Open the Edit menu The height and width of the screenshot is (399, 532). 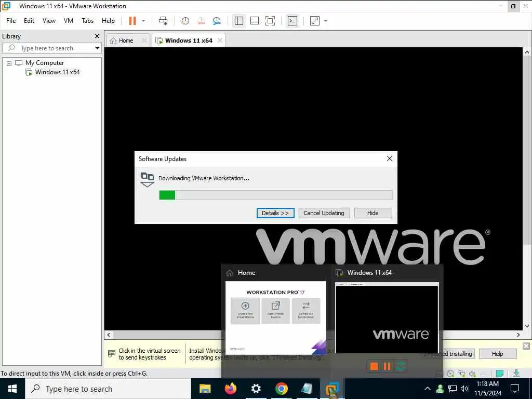click(x=29, y=21)
